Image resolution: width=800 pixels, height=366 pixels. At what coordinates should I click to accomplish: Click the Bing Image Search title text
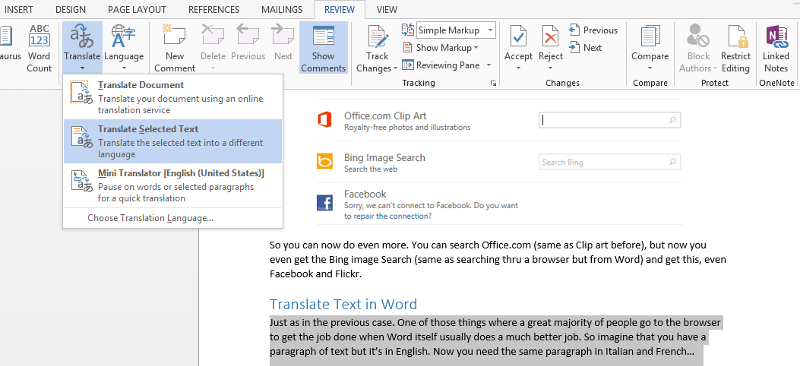tap(385, 158)
